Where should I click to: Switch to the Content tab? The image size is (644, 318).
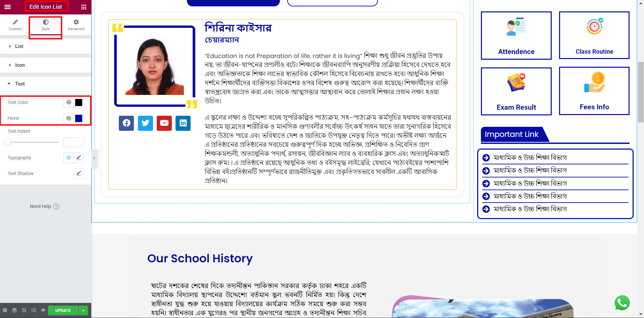point(15,25)
